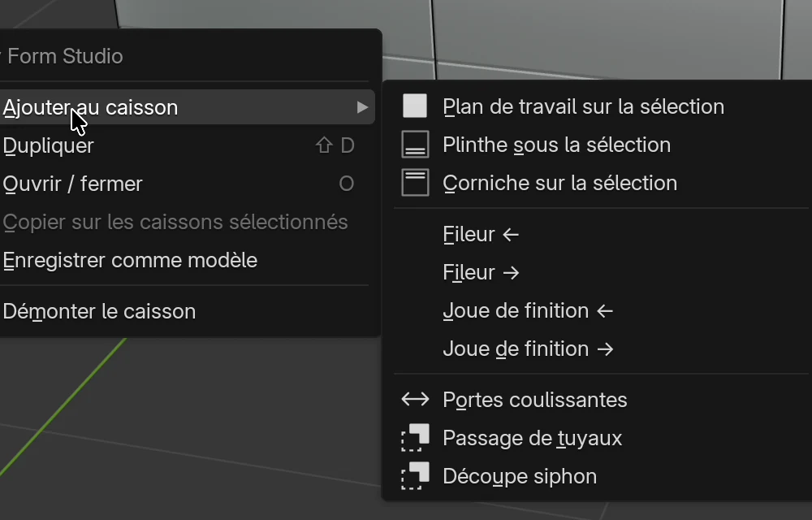Select Passage de tuyaux option
The height and width of the screenshot is (520, 812).
600,438
